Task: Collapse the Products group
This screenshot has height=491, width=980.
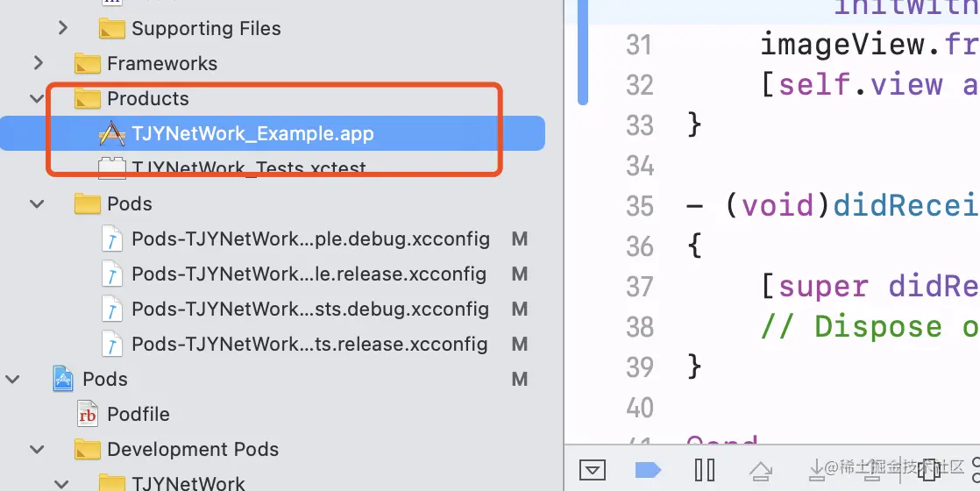Action: coord(38,98)
